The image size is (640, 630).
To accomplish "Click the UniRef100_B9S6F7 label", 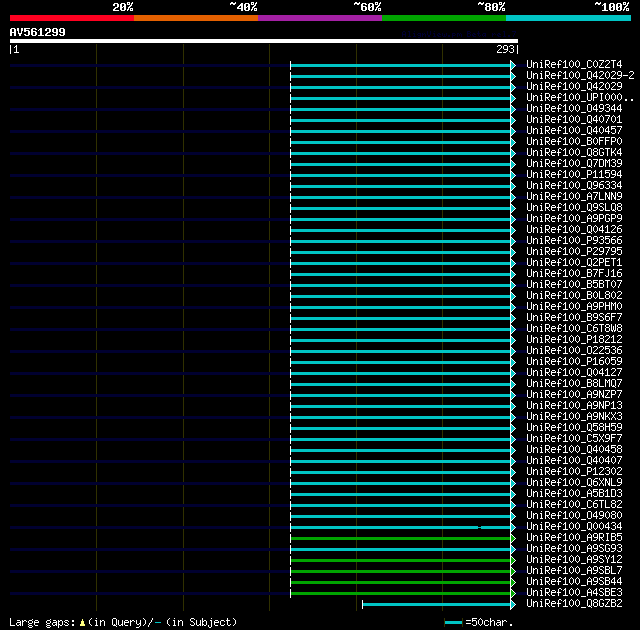I will tap(574, 318).
